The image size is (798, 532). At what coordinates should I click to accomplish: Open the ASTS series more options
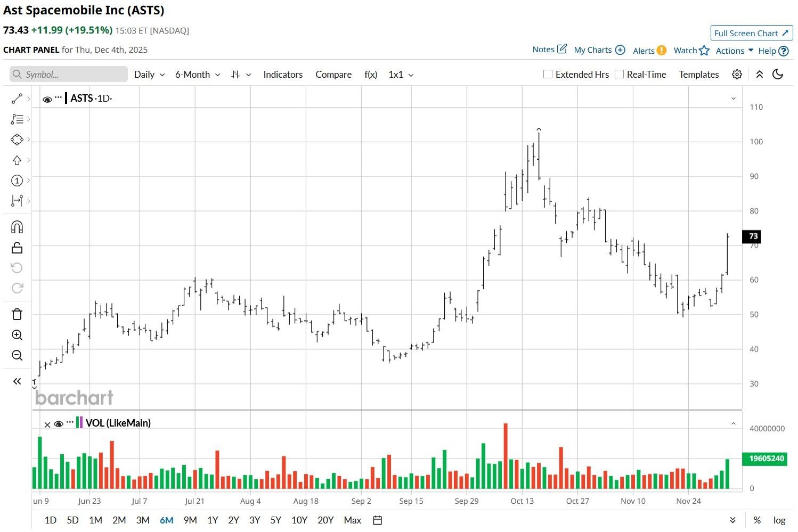pos(59,97)
